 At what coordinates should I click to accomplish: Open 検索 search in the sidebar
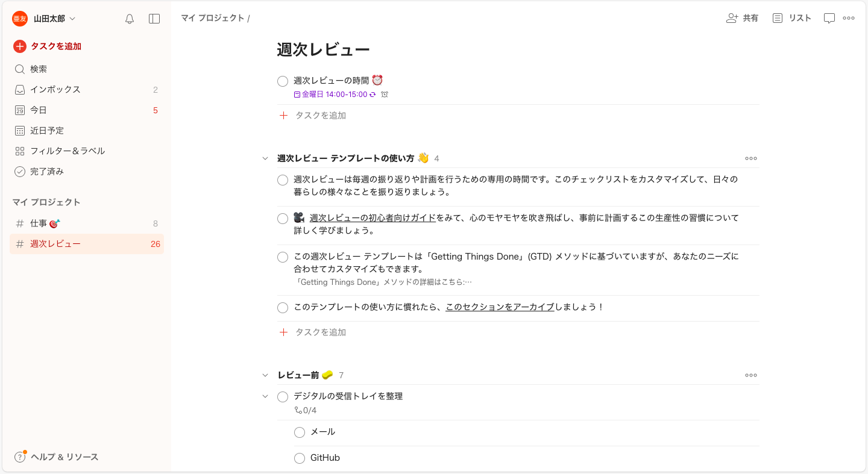[37, 69]
